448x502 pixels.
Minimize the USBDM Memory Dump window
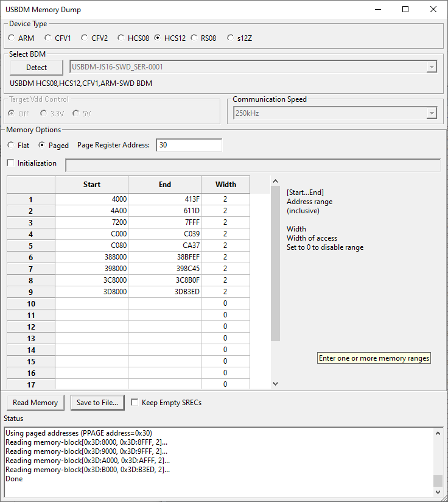[x=378, y=9]
